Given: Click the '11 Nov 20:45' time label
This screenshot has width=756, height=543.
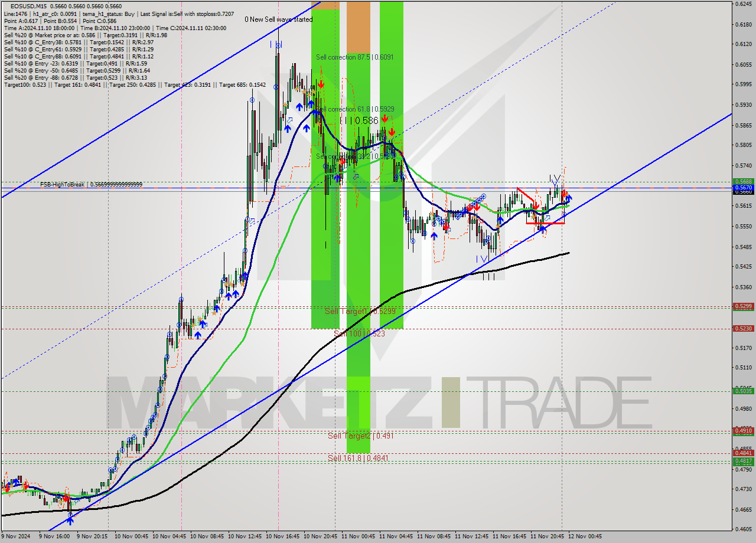Looking at the screenshot, I should pyautogui.click(x=547, y=537).
